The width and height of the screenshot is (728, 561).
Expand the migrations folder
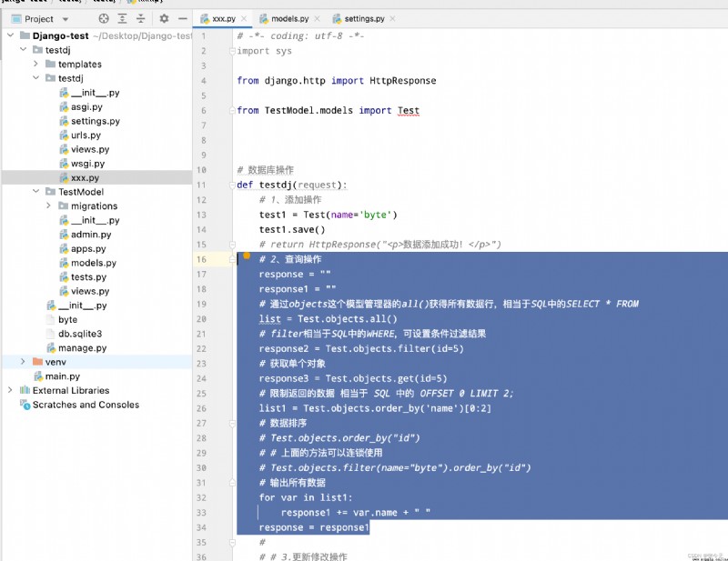(48, 205)
